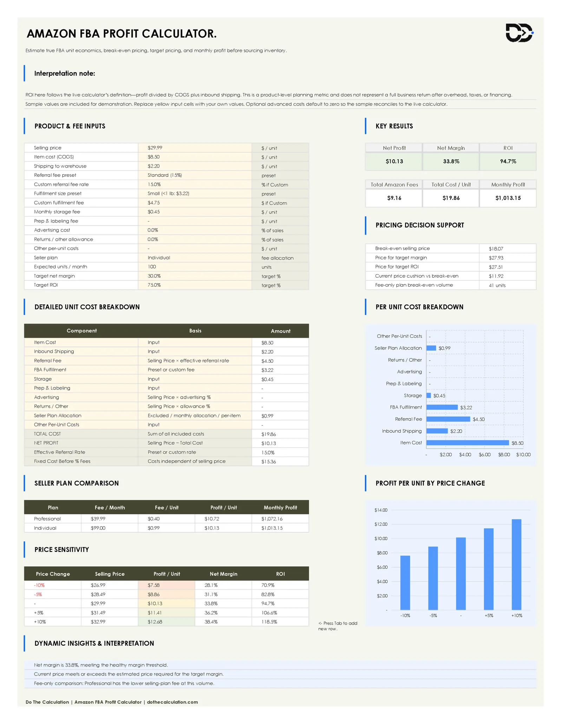Open dothecalculation.com footer link
This screenshot has width=562, height=728.
point(172,702)
